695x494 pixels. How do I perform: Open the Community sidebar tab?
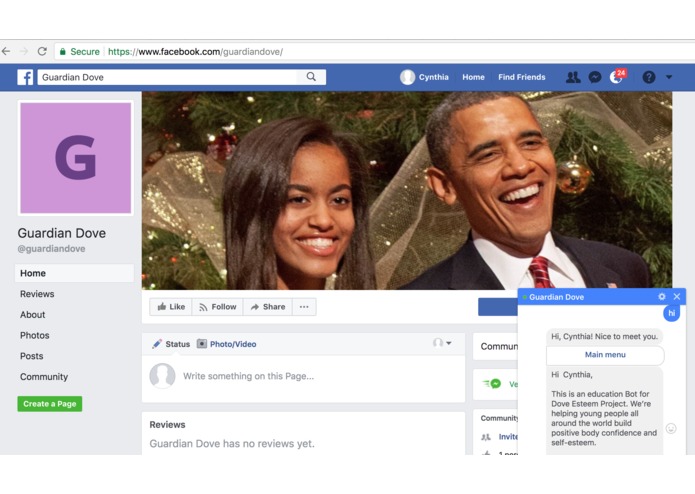pyautogui.click(x=44, y=377)
